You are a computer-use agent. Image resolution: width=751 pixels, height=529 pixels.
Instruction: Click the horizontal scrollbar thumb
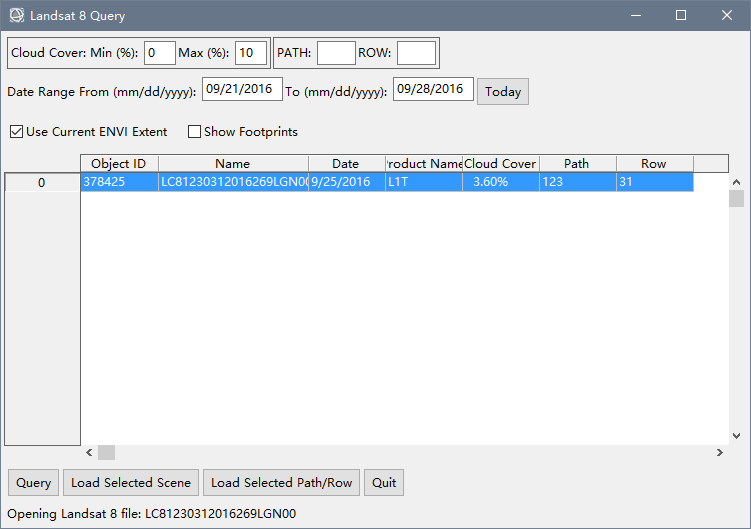tap(106, 452)
